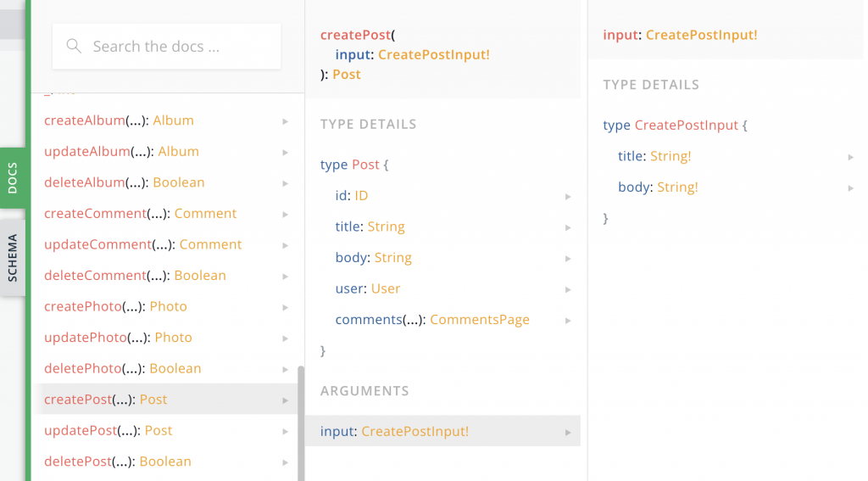Expand the id field arrow in Post
The height and width of the screenshot is (481, 868).
[x=568, y=197]
